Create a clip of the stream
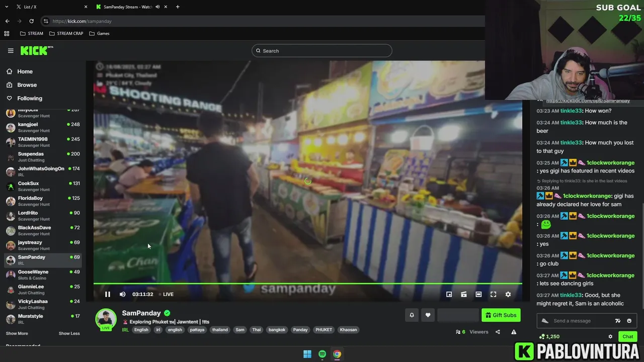 (464, 294)
